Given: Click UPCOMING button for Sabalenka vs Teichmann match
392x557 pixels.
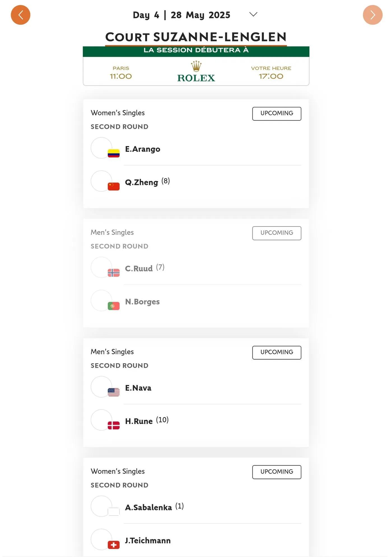Looking at the screenshot, I should (x=277, y=472).
